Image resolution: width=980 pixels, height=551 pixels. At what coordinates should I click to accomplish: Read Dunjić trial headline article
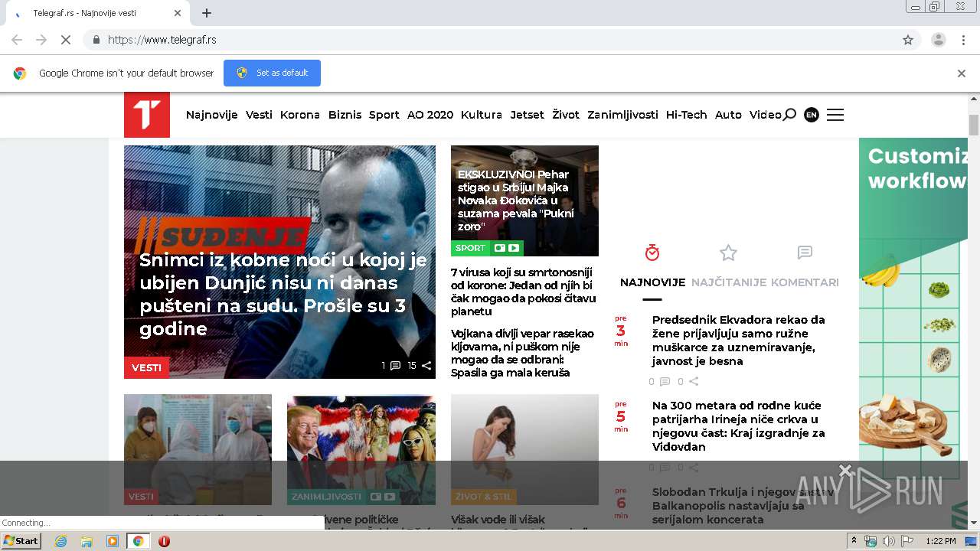(x=283, y=295)
